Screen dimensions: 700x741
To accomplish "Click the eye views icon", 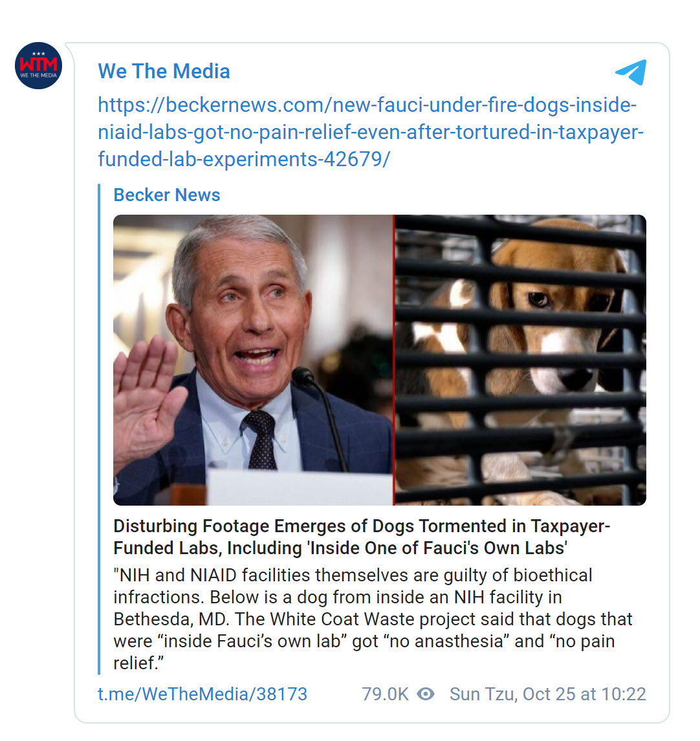I will 426,694.
